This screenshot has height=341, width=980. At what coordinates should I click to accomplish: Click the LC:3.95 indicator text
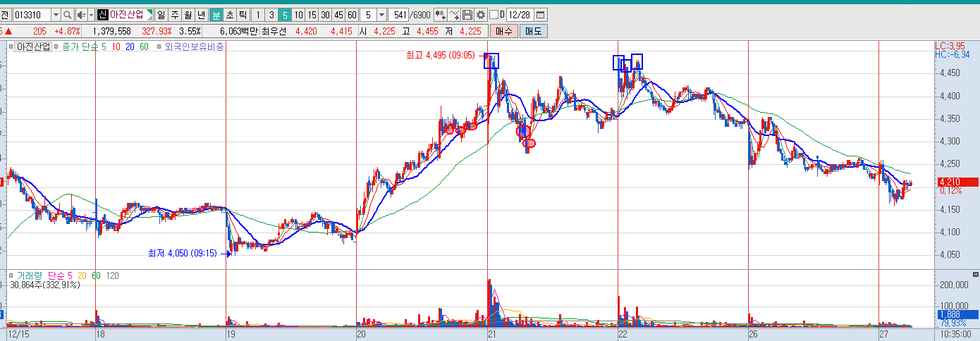tap(950, 46)
